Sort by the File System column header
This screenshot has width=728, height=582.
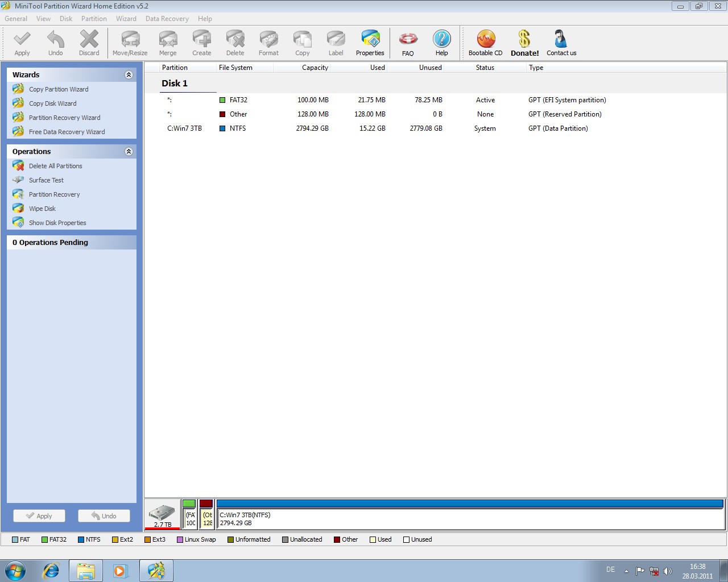coord(245,67)
